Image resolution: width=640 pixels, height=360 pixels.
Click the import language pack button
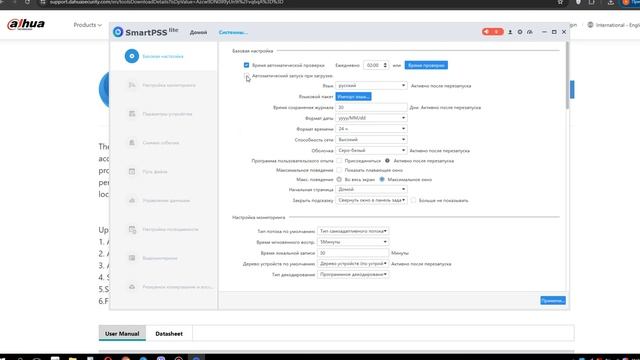353,97
